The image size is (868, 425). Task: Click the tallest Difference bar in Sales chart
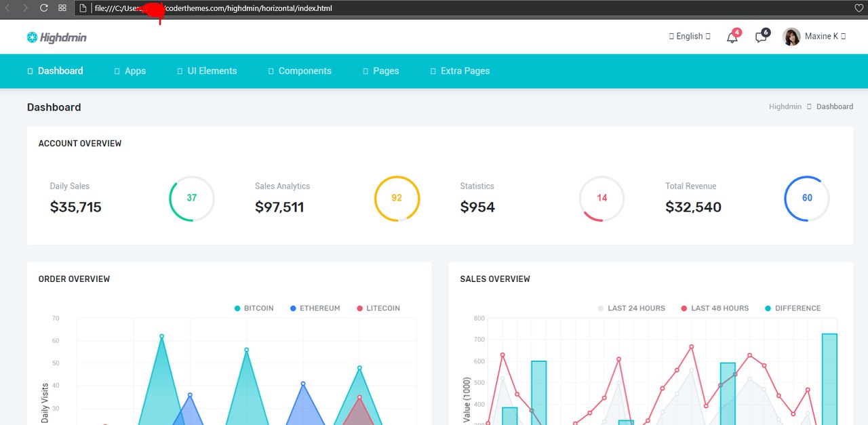(830, 380)
